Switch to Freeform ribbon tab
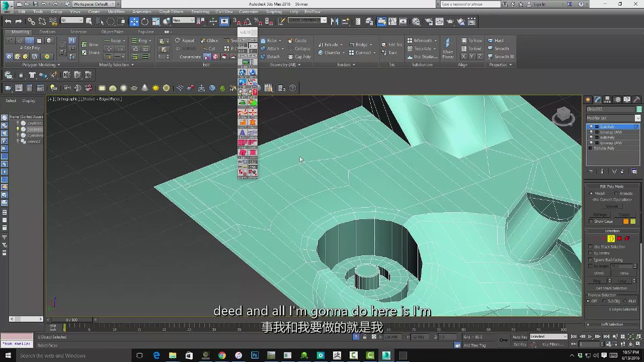The width and height of the screenshot is (644, 362). coord(47,32)
